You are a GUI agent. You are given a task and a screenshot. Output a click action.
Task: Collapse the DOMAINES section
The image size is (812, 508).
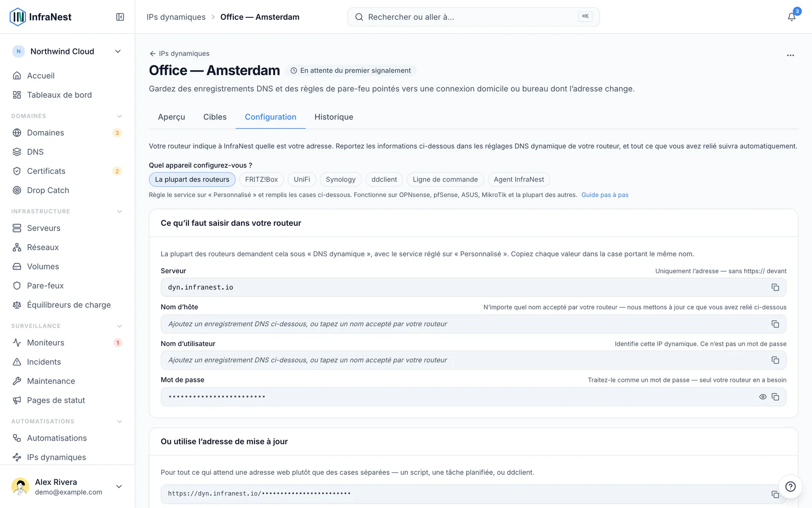[120, 116]
